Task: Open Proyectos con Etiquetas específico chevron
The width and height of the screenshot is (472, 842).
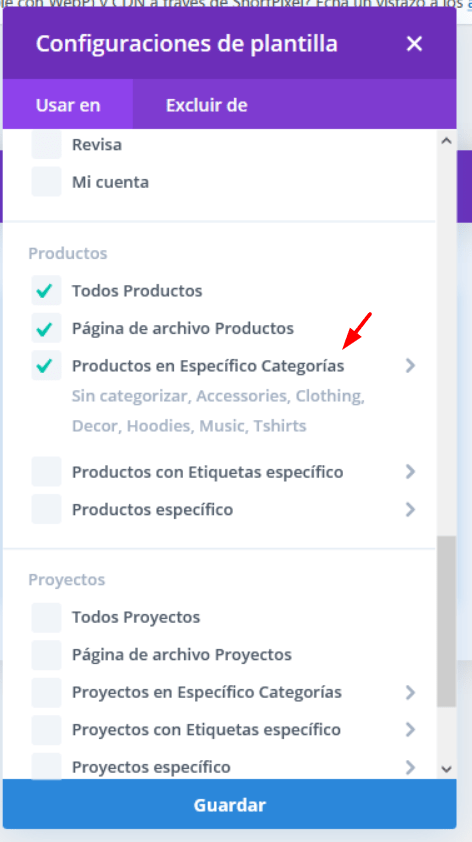Action: click(x=410, y=729)
